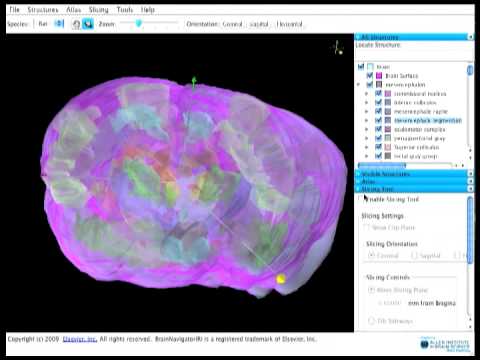
Task: Click the structures tree vertical scrollbar thumb
Action: point(470,70)
